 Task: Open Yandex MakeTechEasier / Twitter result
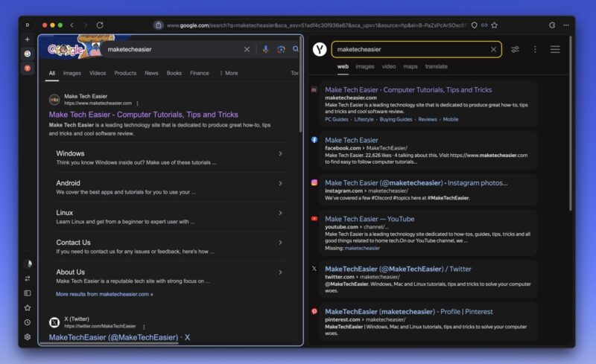[x=398, y=269]
